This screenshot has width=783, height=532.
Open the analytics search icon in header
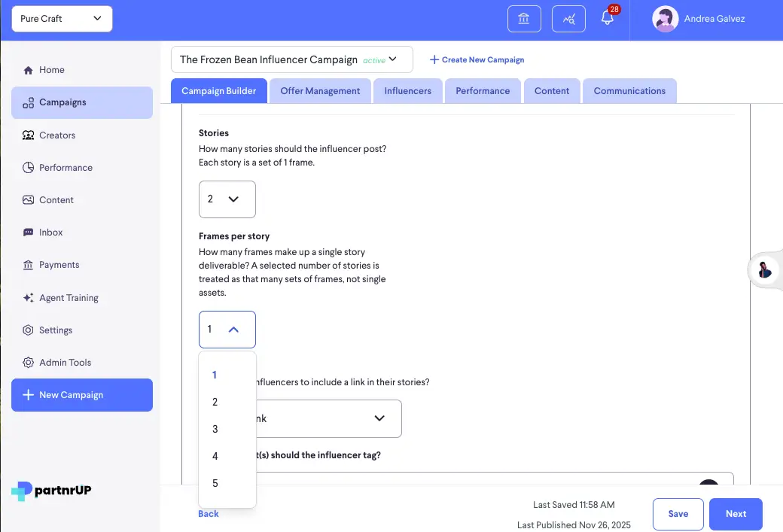[568, 19]
